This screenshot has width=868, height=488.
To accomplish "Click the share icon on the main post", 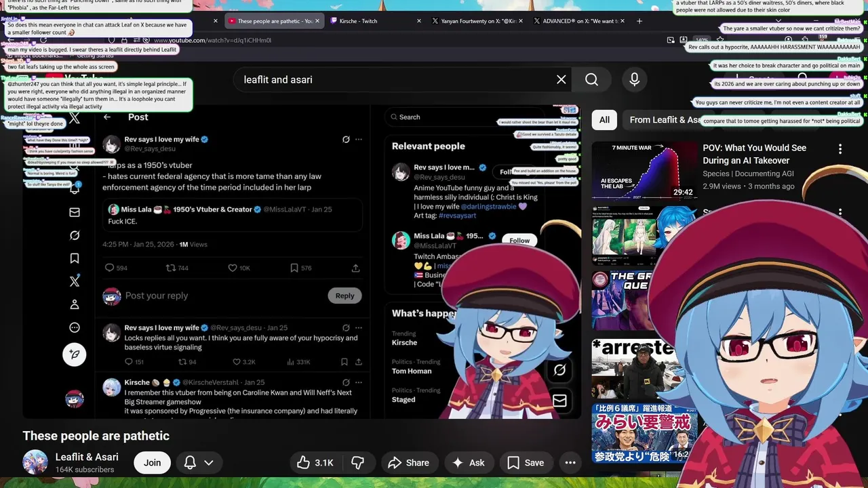I will tap(355, 268).
